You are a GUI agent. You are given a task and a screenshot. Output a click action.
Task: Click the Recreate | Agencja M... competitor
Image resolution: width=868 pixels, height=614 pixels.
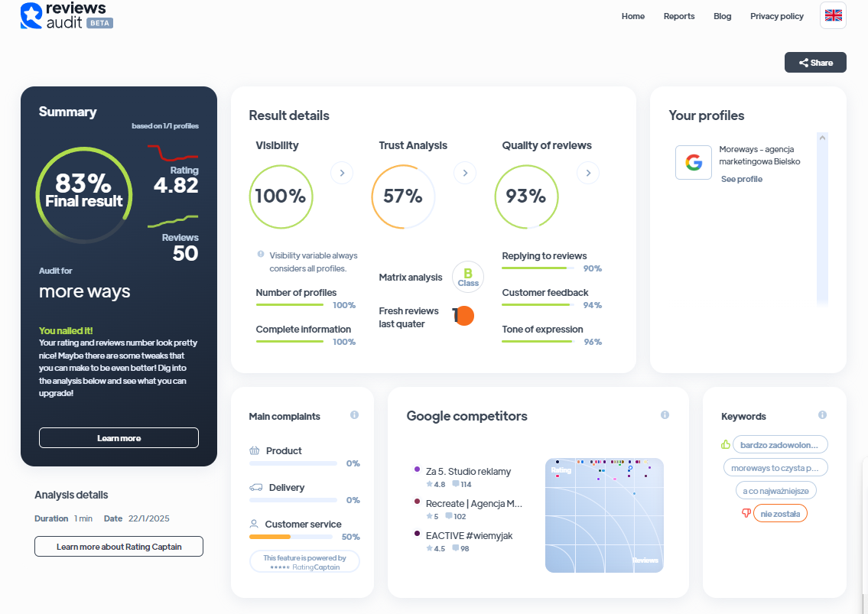click(x=474, y=504)
